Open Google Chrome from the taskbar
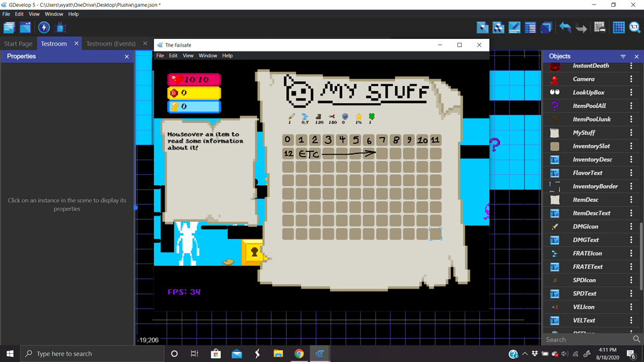Viewport: 644px width, 362px height. coord(297,354)
